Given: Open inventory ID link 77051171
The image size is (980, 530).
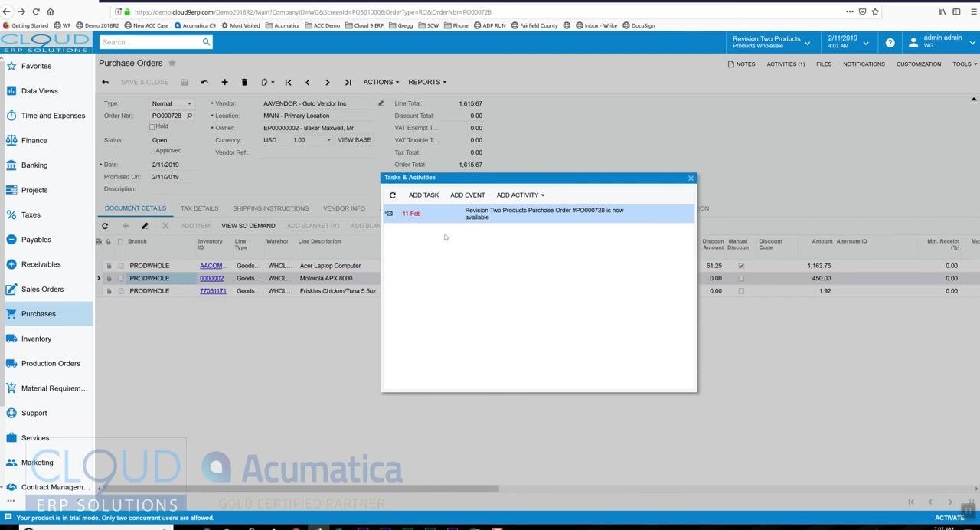Looking at the screenshot, I should point(213,291).
